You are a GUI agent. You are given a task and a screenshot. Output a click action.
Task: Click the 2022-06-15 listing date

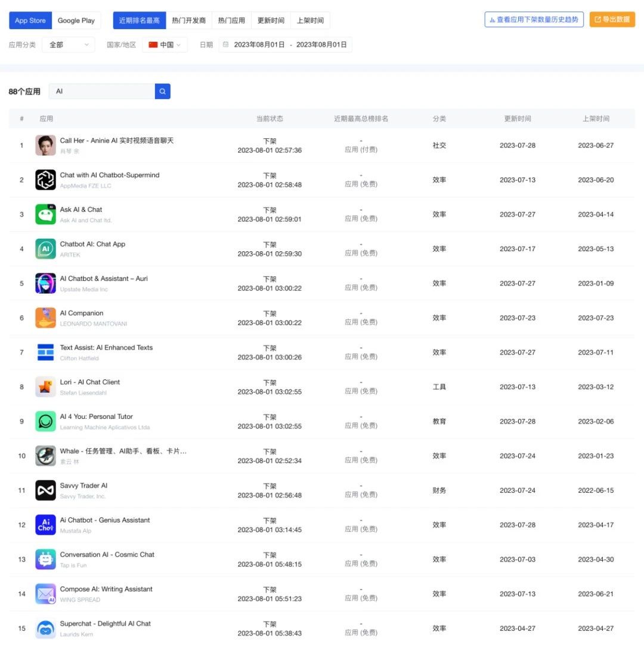click(596, 490)
